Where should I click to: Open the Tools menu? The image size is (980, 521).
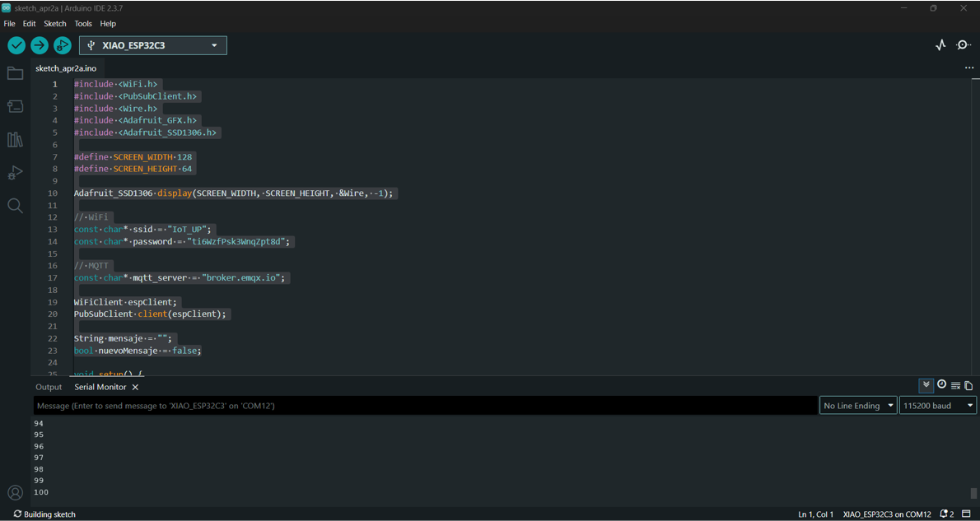[x=83, y=24]
